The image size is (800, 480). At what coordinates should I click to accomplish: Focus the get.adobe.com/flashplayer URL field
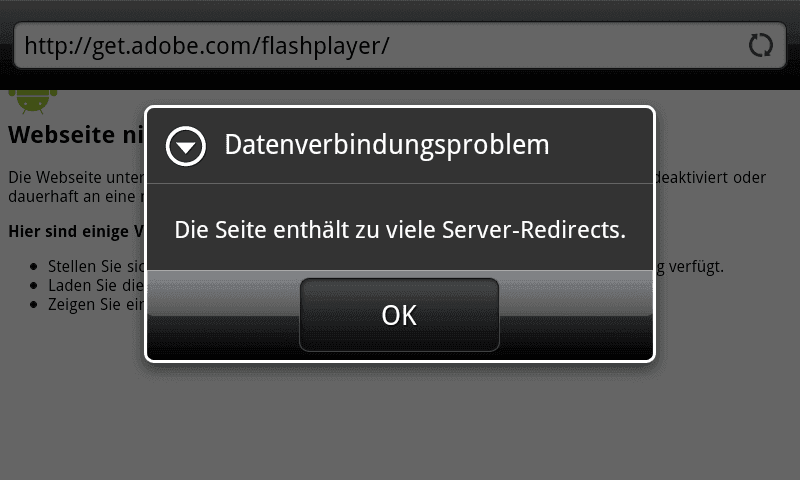[399, 45]
